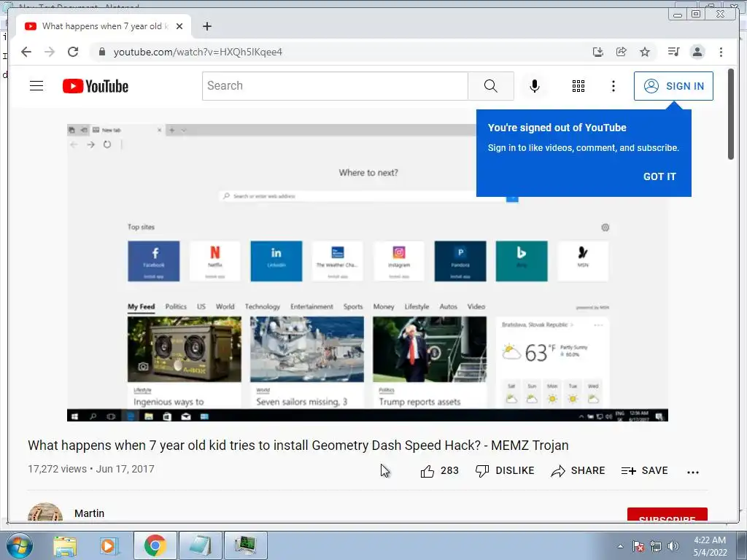This screenshot has width=747, height=560.
Task: Subscribe to Martin's channel
Action: pos(667,514)
